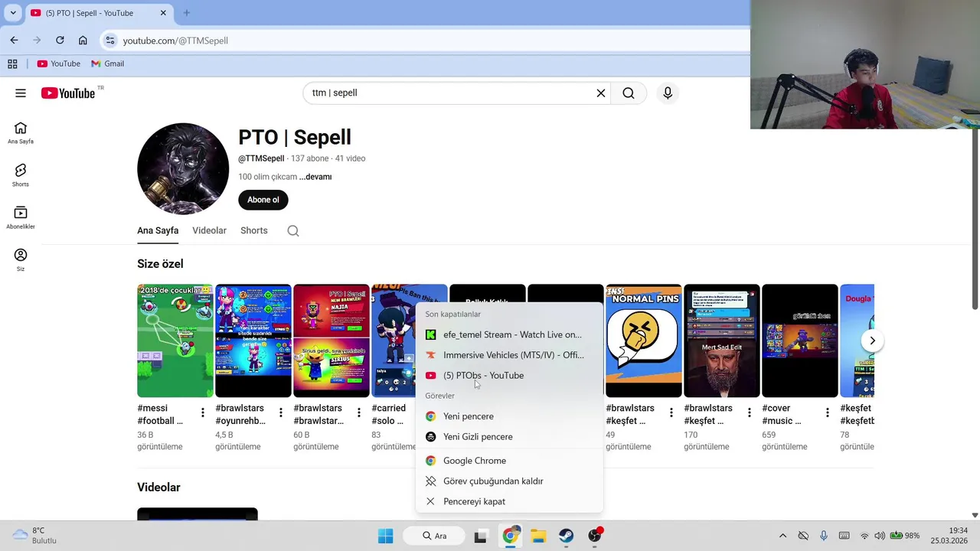980x551 pixels.
Task: Open Ana Sayfa in the sidebar
Action: pos(21,132)
